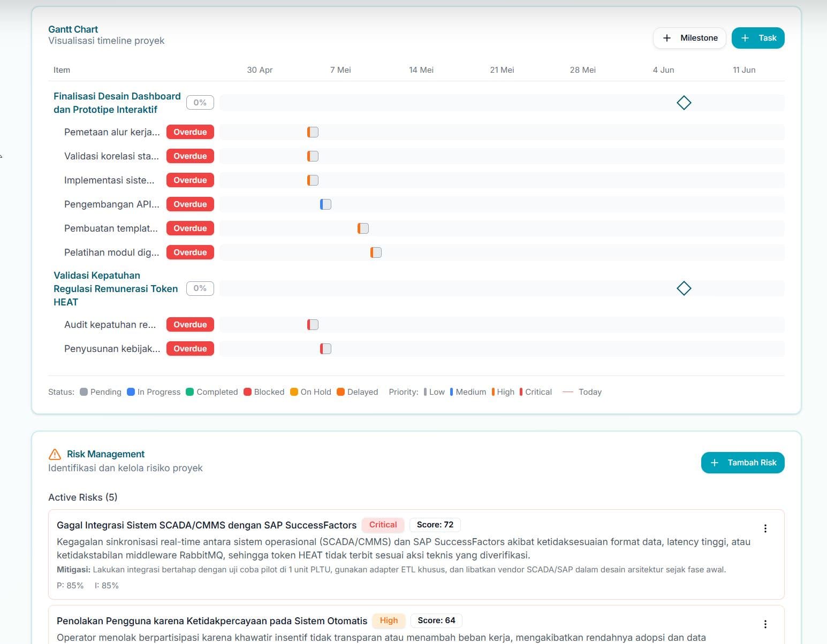Click Overdue badge on Implementasi siste row
Screen dimensions: 827x644
[x=190, y=180]
